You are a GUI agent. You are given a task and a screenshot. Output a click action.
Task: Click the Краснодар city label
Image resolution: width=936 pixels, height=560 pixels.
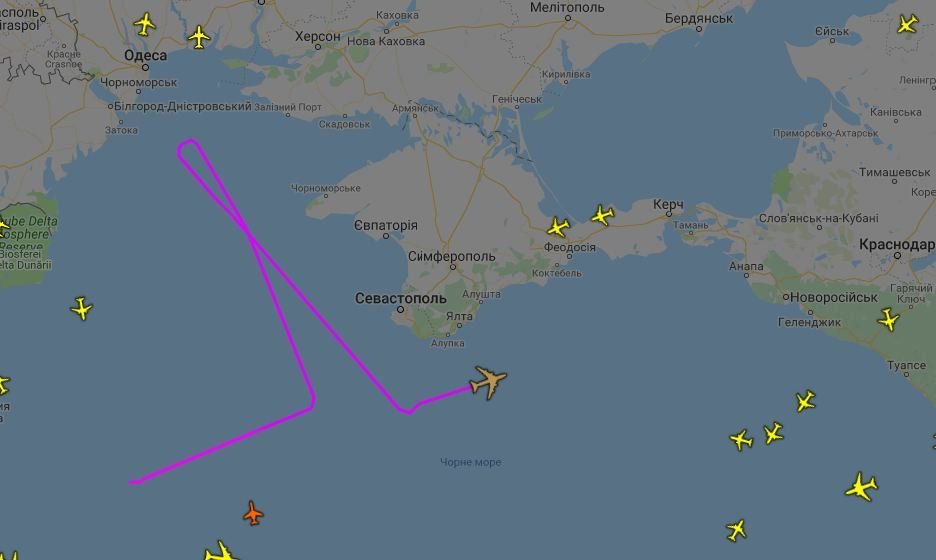[x=897, y=244]
